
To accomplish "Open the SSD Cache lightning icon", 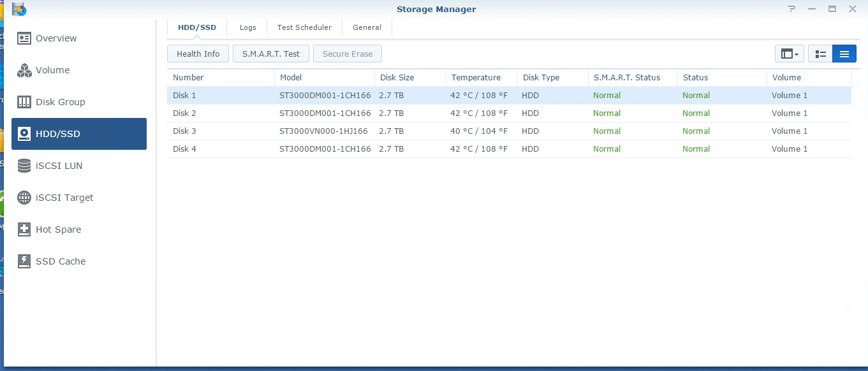I will [24, 261].
